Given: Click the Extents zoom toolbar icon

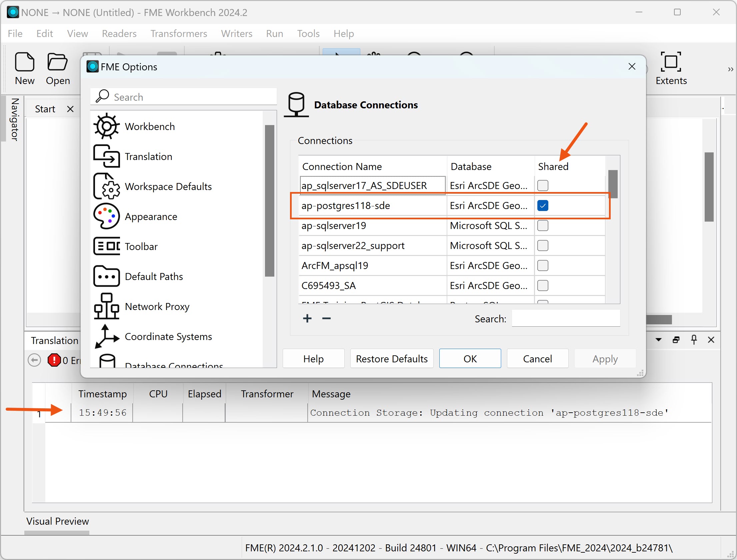Looking at the screenshot, I should [671, 69].
